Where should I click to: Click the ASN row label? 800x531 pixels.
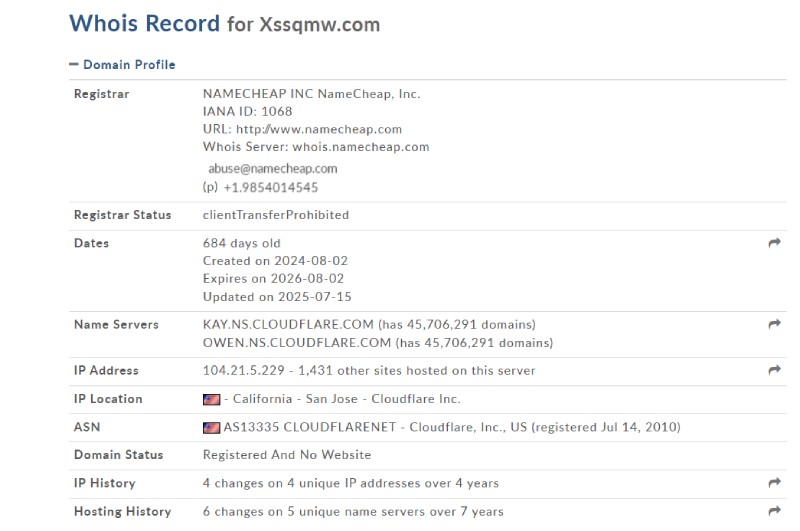pyautogui.click(x=87, y=427)
